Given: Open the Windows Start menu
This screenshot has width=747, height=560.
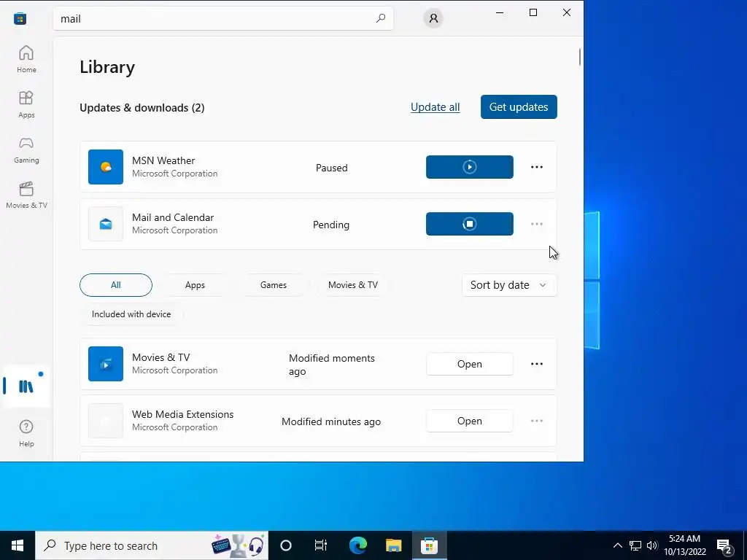Looking at the screenshot, I should (18, 545).
